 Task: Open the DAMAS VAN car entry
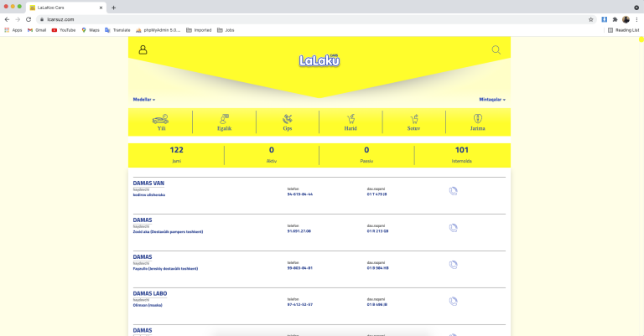148,184
